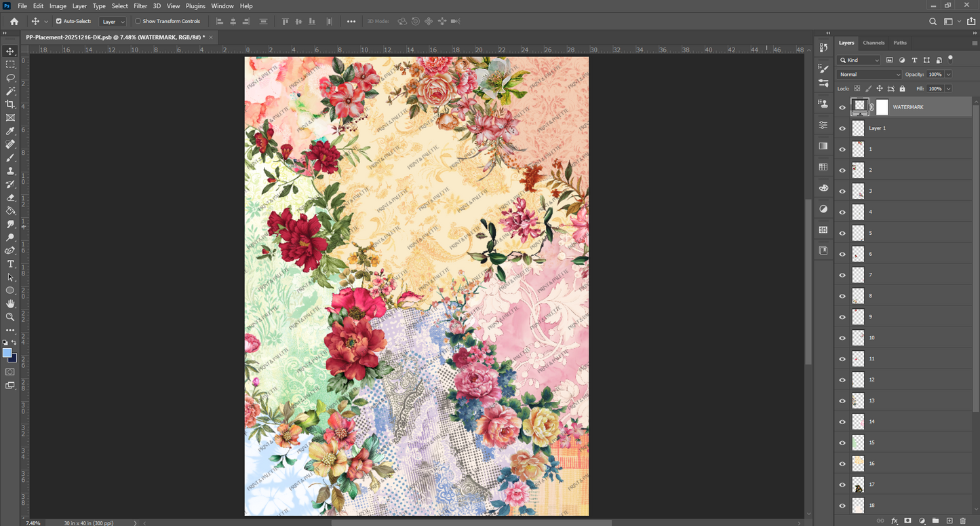Image resolution: width=980 pixels, height=526 pixels.
Task: Toggle lock all for the layer
Action: [x=902, y=88]
